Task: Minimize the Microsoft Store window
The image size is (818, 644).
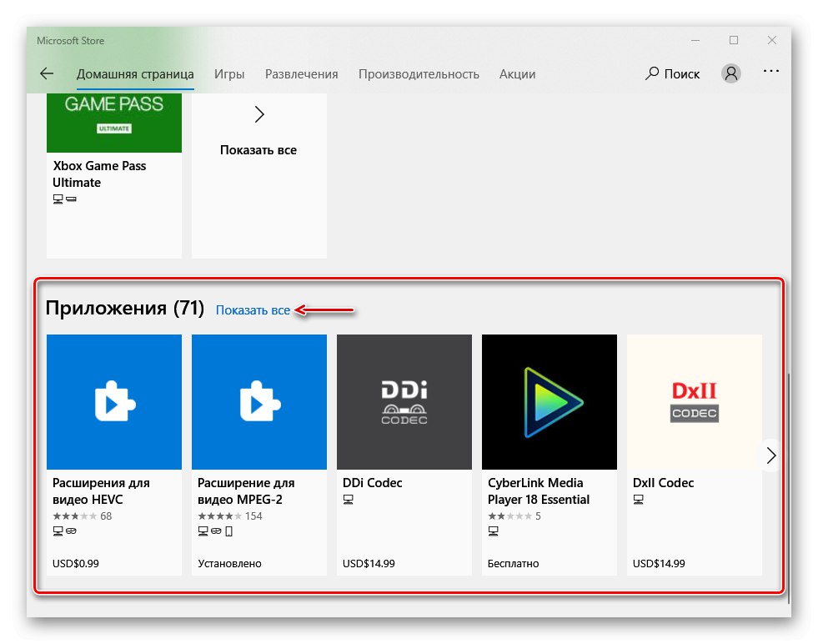Action: click(x=695, y=40)
